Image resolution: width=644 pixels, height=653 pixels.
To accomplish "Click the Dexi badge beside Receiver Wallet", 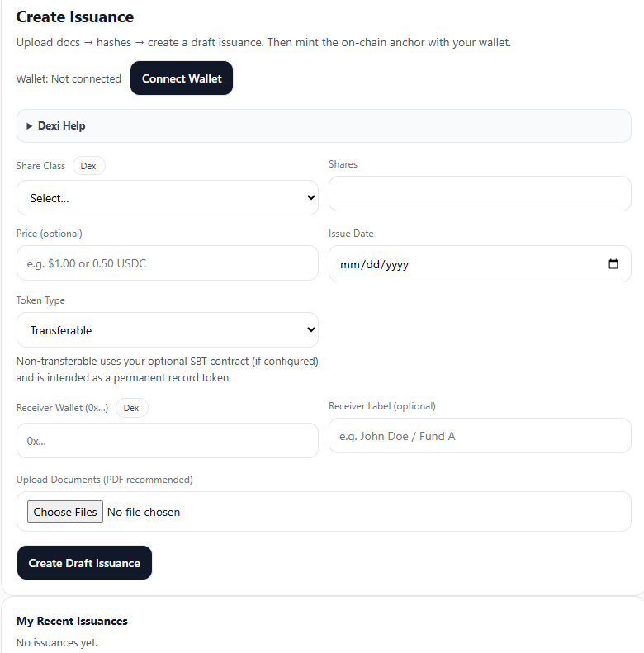I will click(132, 408).
